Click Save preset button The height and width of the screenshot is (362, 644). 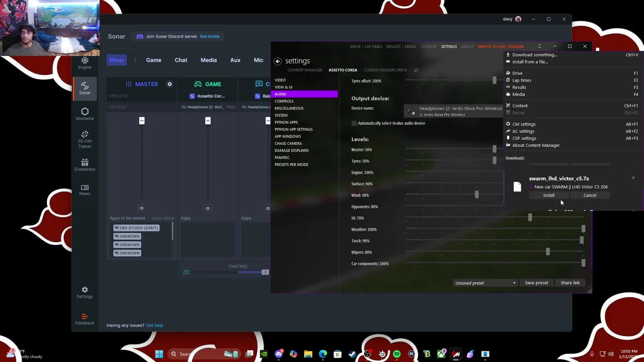[x=536, y=283]
